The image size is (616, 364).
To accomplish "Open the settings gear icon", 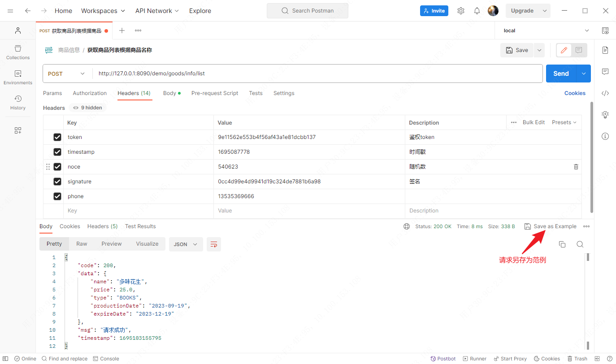I will tap(461, 11).
